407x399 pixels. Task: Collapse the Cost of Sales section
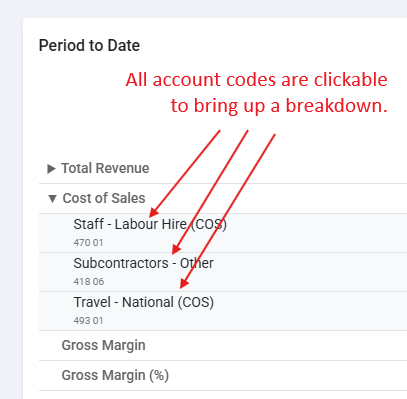pos(223,198)
